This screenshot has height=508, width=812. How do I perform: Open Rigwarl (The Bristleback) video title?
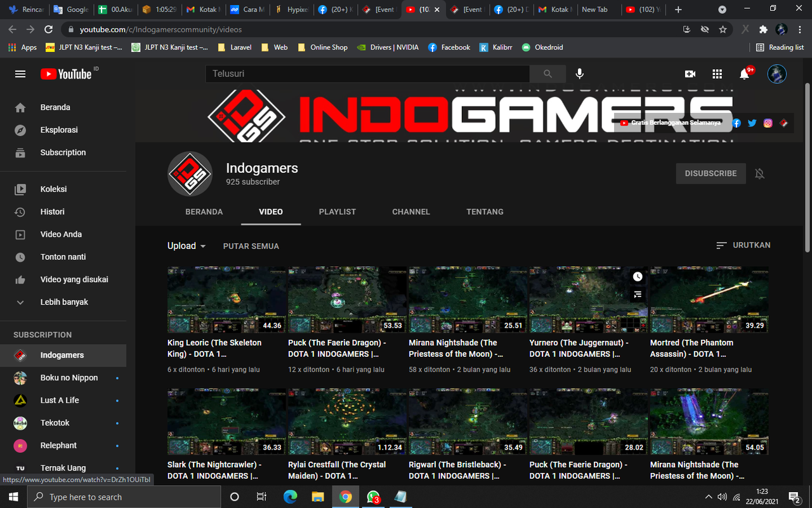457,470
